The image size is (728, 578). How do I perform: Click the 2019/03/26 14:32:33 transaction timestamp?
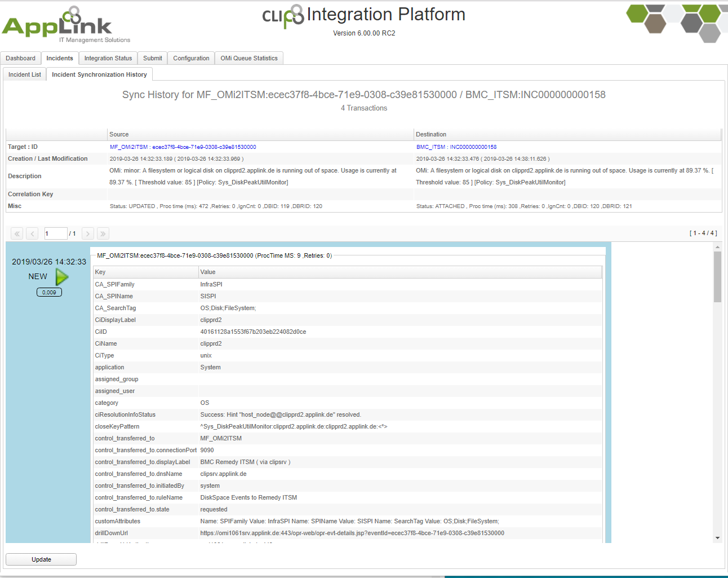(x=49, y=262)
